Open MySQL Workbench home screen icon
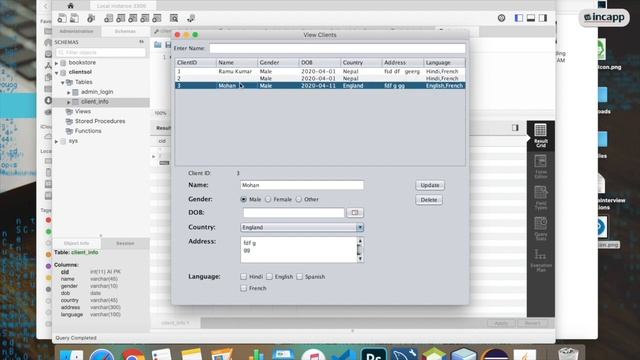This screenshot has width=640, height=360. tap(71, 6)
